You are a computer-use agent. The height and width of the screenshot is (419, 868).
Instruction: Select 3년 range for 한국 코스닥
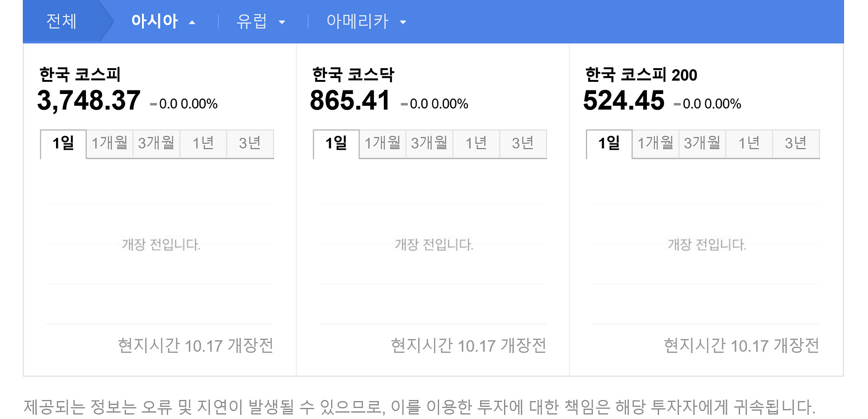pos(523,144)
